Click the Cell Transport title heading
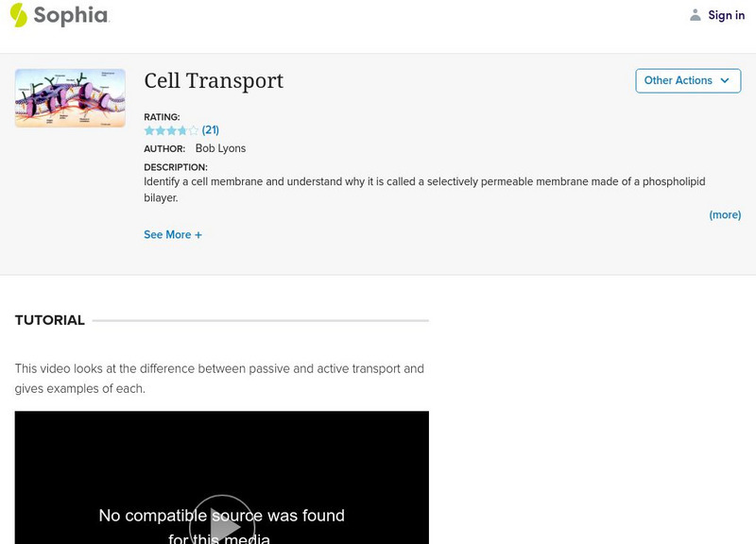This screenshot has width=756, height=544. point(214,81)
